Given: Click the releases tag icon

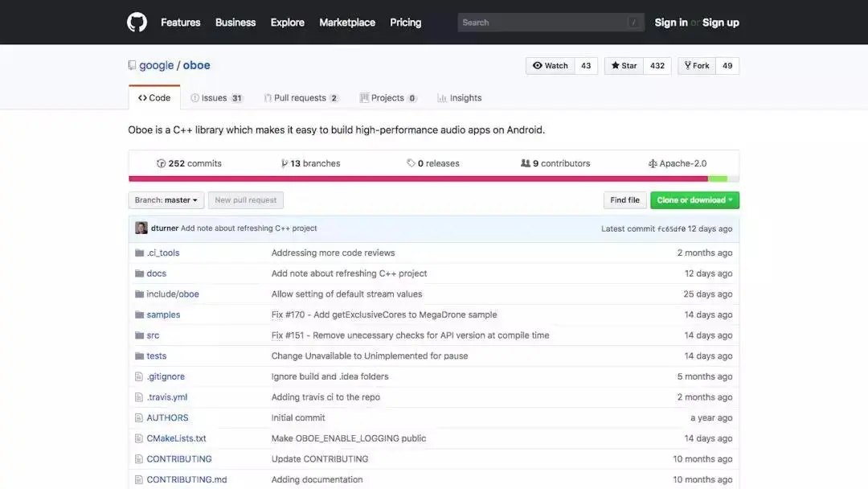Looking at the screenshot, I should pyautogui.click(x=411, y=163).
